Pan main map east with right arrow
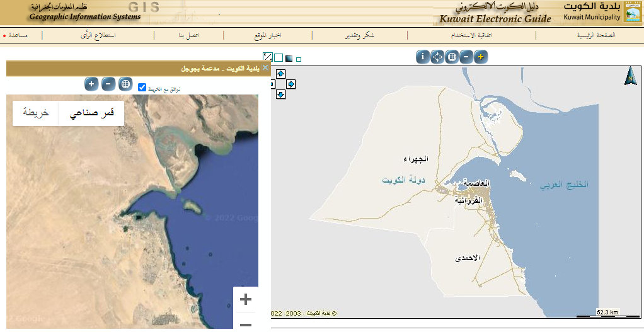Screen dimensions: 644x332 click(x=291, y=84)
